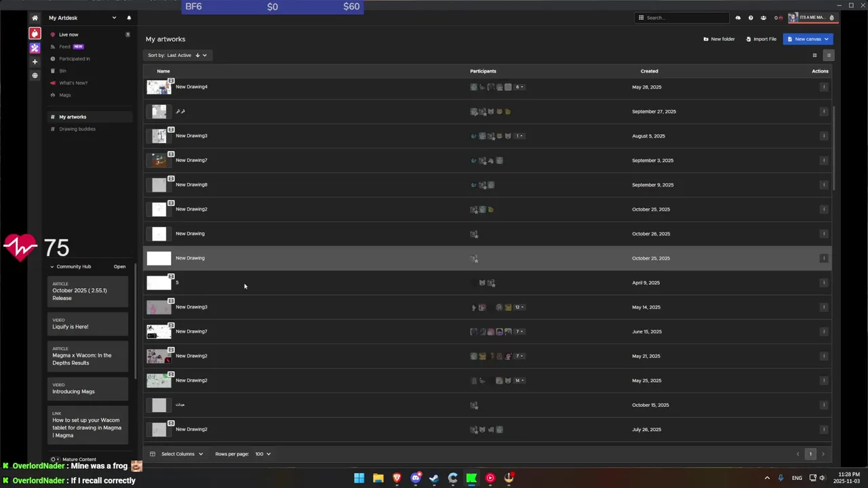The image size is (868, 488).
Task: Create a New folder
Action: click(x=719, y=39)
